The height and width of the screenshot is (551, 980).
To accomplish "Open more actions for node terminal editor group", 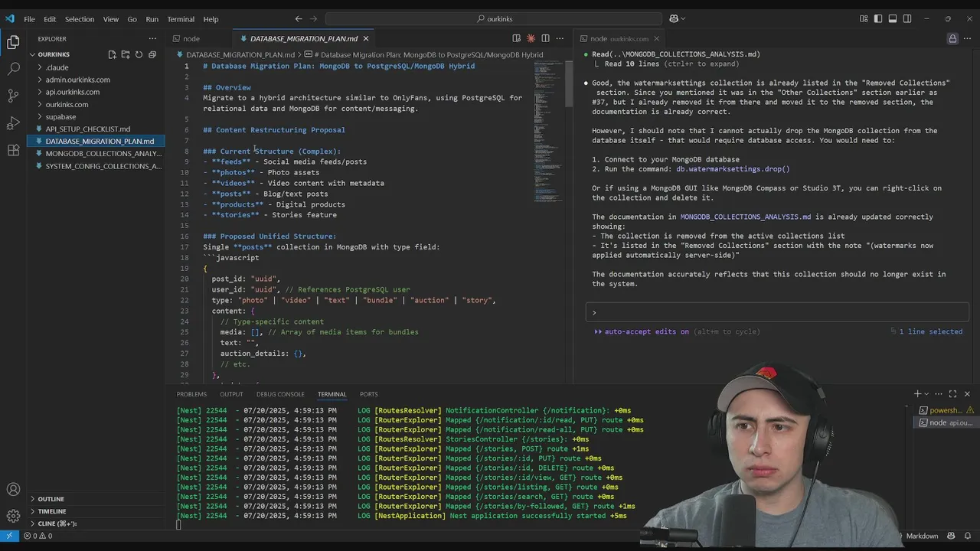I will 967,38.
